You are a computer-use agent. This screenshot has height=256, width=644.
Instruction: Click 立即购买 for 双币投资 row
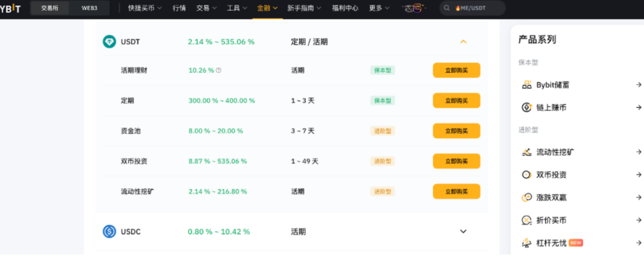tap(456, 161)
